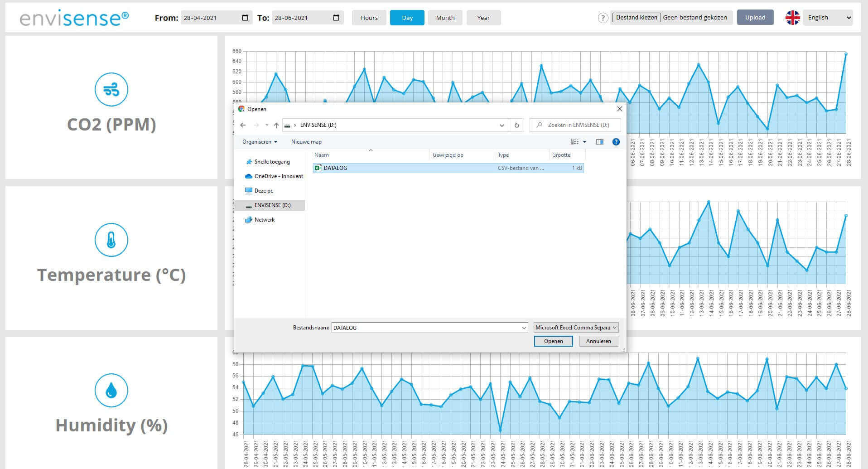The height and width of the screenshot is (469, 868).
Task: Open recent locations dropdown arrow
Action: click(267, 125)
